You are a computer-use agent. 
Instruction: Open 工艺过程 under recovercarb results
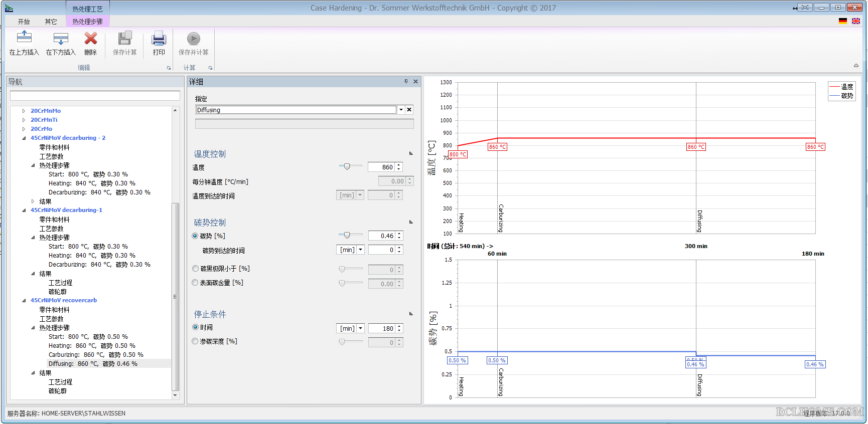(60, 382)
